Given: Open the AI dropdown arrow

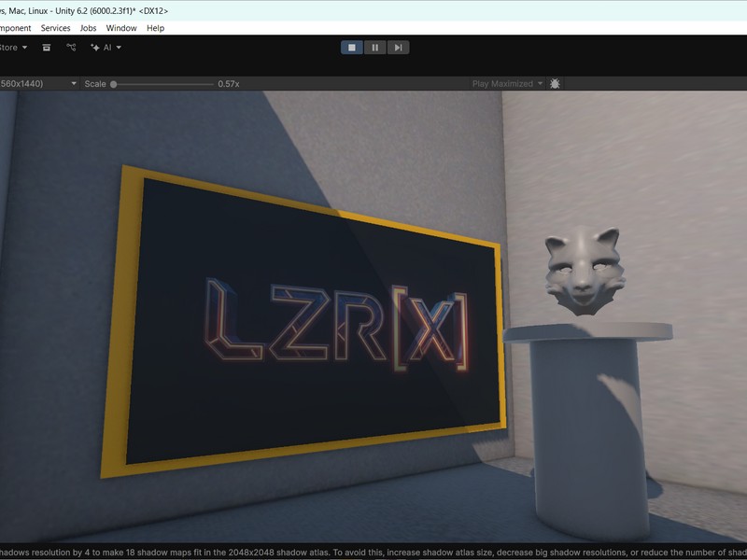Looking at the screenshot, I should pyautogui.click(x=119, y=48).
